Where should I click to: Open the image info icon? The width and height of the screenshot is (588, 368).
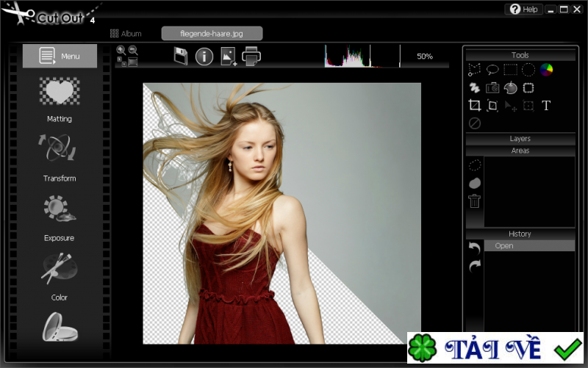point(204,57)
